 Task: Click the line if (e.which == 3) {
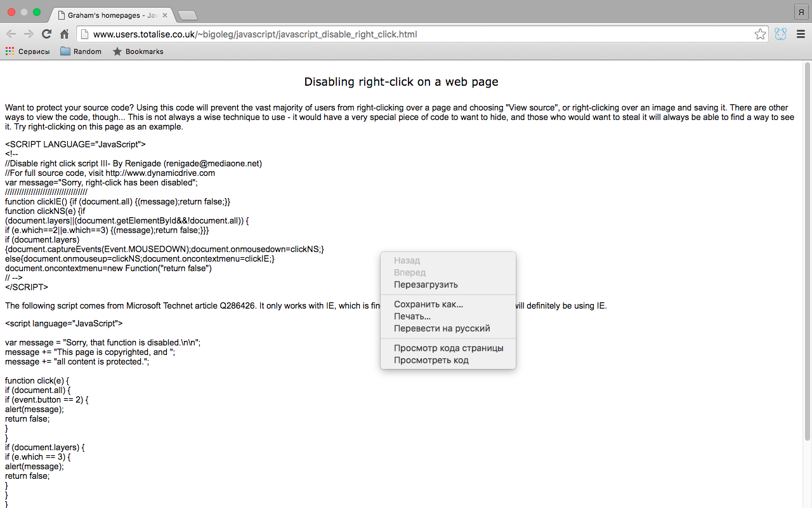38,457
